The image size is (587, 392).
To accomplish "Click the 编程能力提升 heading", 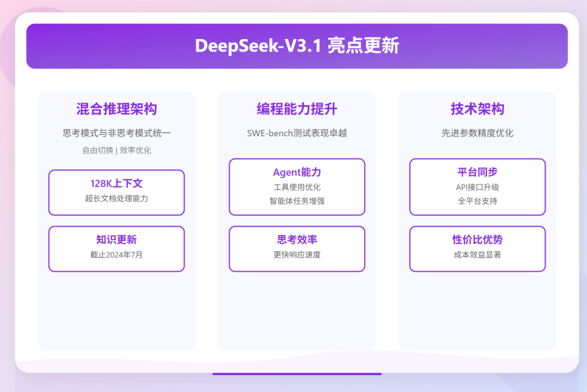I will pos(297,109).
